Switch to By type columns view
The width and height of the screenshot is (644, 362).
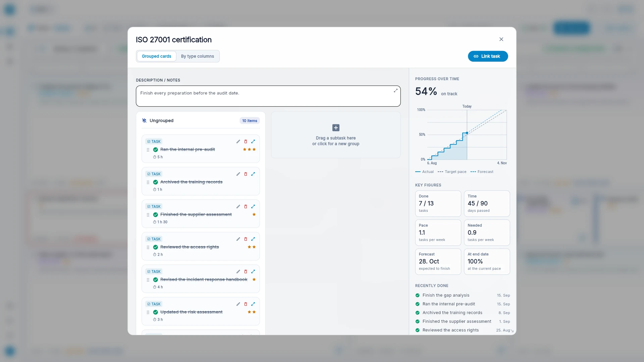[x=198, y=56]
